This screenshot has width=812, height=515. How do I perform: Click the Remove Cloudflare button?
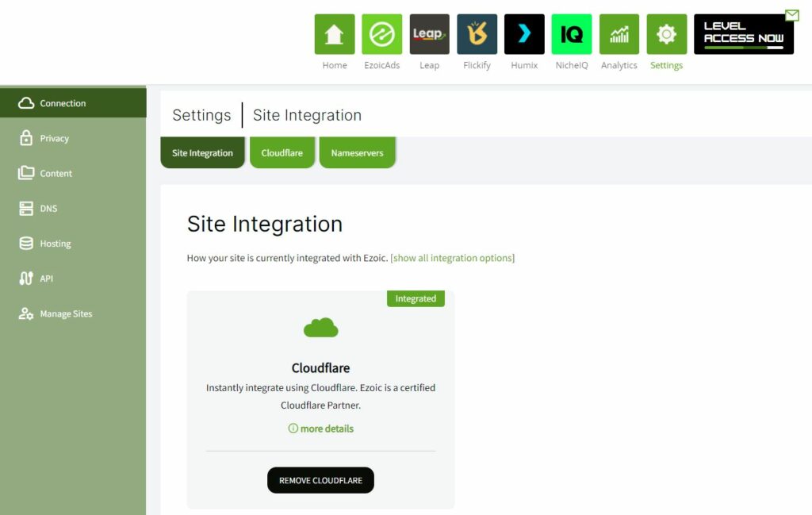pyautogui.click(x=320, y=480)
